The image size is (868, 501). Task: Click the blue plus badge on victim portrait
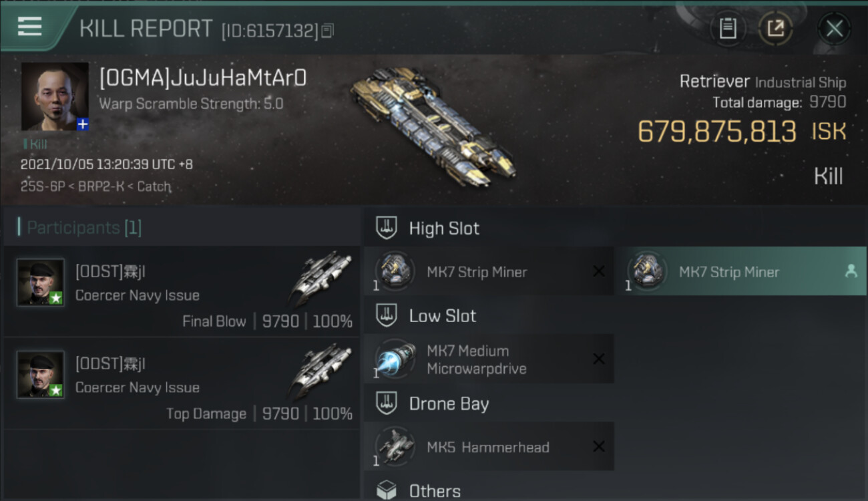pyautogui.click(x=82, y=124)
